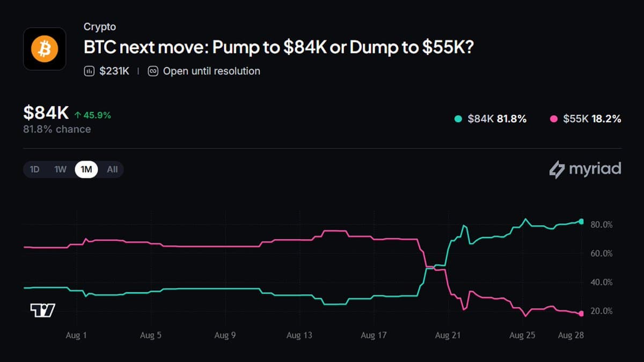Viewport: 644px width, 362px height.
Task: Click the pink dot for $55K legend
Action: click(x=554, y=119)
